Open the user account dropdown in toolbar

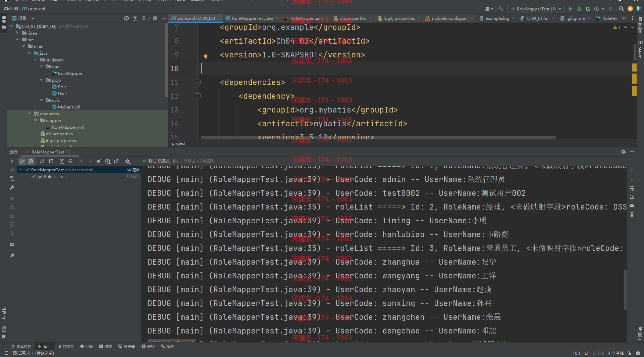[x=489, y=9]
